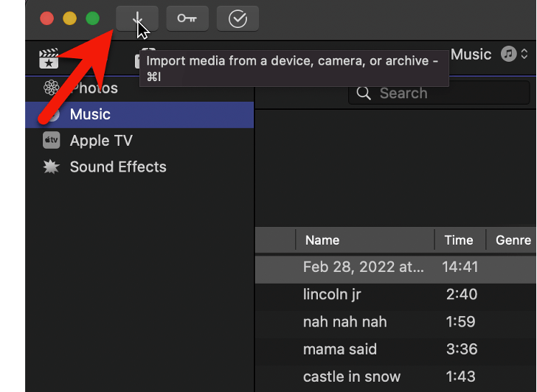537x392 pixels.
Task: Click in the Search field
Action: [439, 93]
